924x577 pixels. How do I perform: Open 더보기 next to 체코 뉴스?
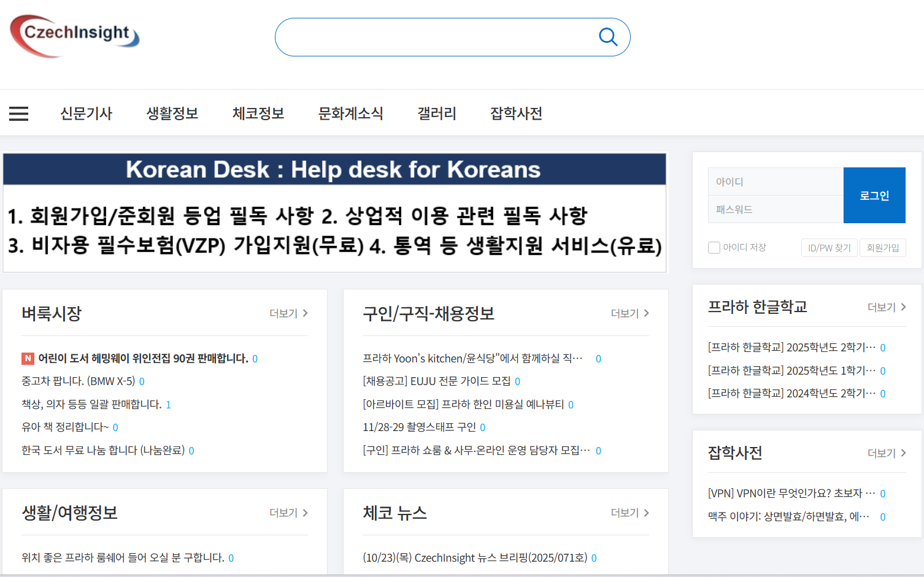[x=629, y=513]
